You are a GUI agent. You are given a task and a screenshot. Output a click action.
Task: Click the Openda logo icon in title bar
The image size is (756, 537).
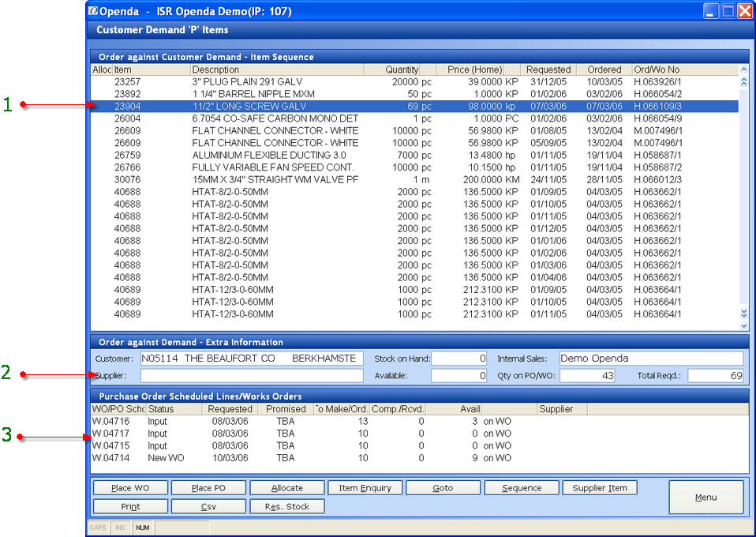(93, 11)
